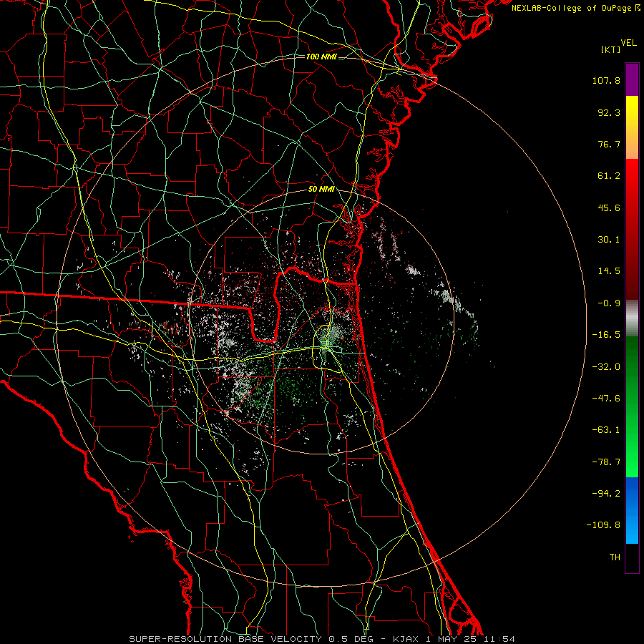
Task: Click the 30.1 velocity scale value
Action: [609, 240]
